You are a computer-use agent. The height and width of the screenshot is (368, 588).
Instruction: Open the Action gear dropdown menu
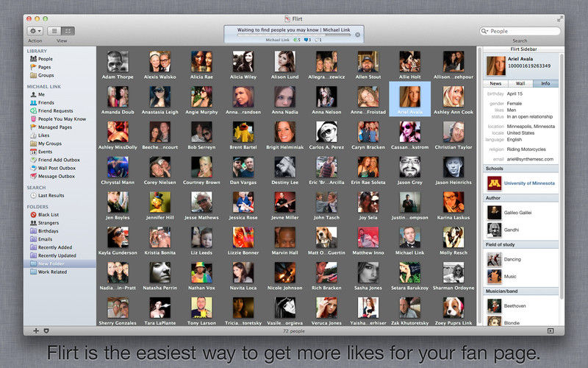click(35, 31)
